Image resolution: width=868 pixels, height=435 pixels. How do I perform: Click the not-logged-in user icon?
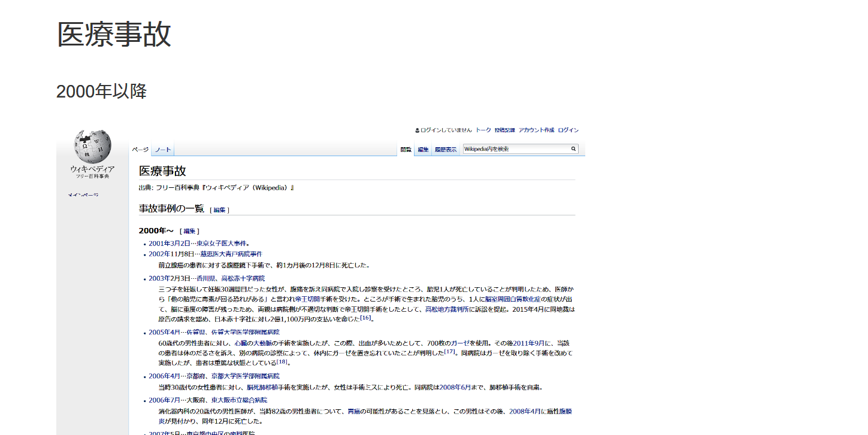pyautogui.click(x=417, y=130)
